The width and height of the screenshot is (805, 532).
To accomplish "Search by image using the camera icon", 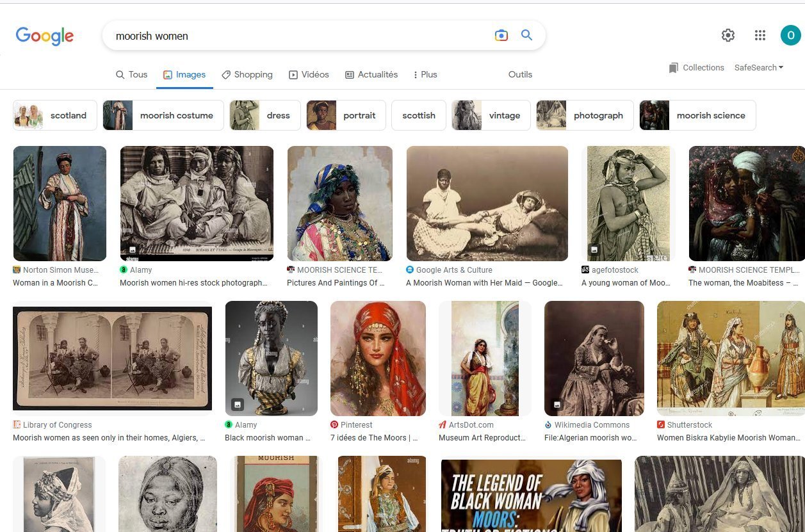I will (x=501, y=36).
